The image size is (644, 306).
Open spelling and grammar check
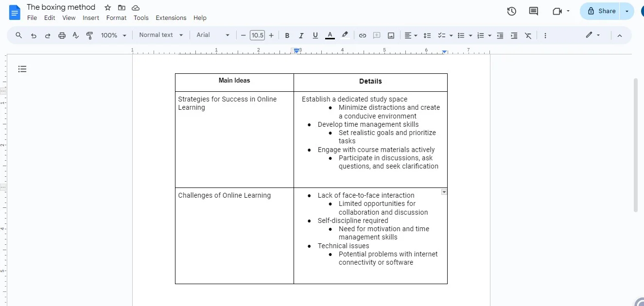(75, 35)
